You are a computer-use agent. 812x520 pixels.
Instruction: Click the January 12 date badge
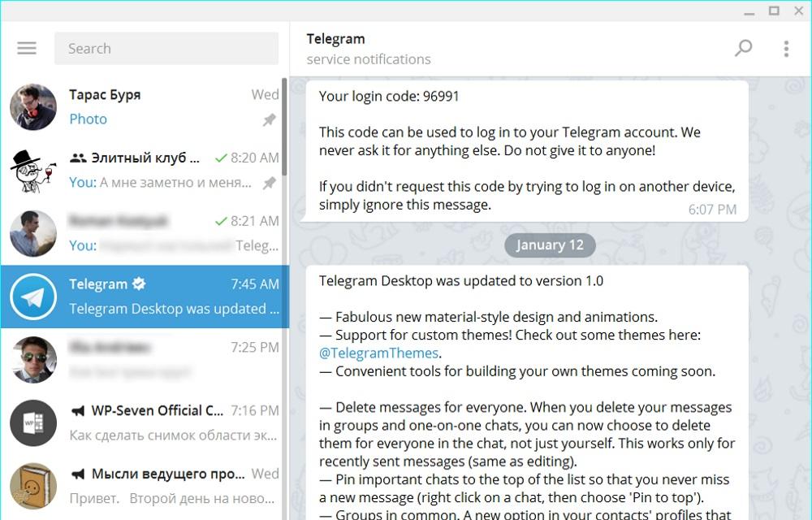pyautogui.click(x=550, y=245)
